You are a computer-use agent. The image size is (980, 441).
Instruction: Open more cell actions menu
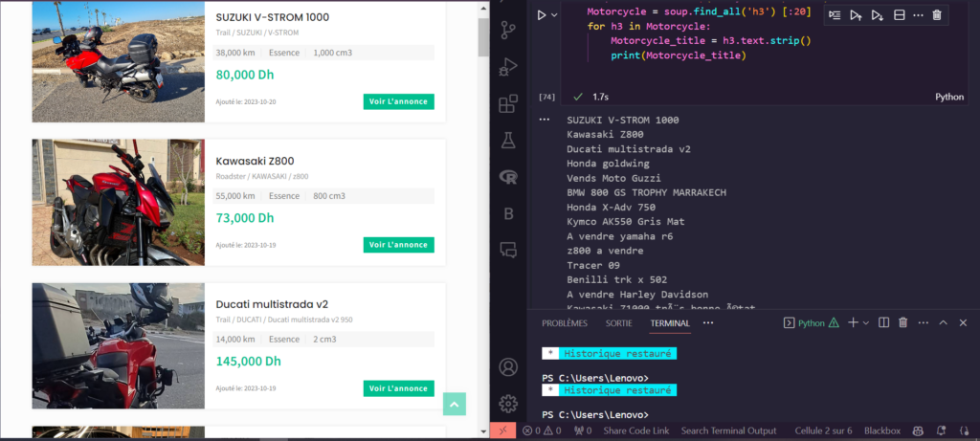tap(918, 15)
